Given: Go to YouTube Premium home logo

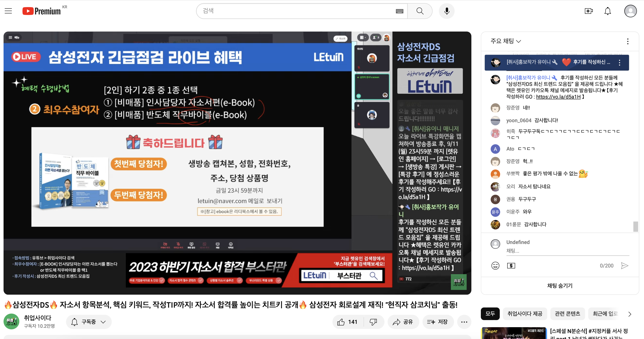Looking at the screenshot, I should point(42,11).
